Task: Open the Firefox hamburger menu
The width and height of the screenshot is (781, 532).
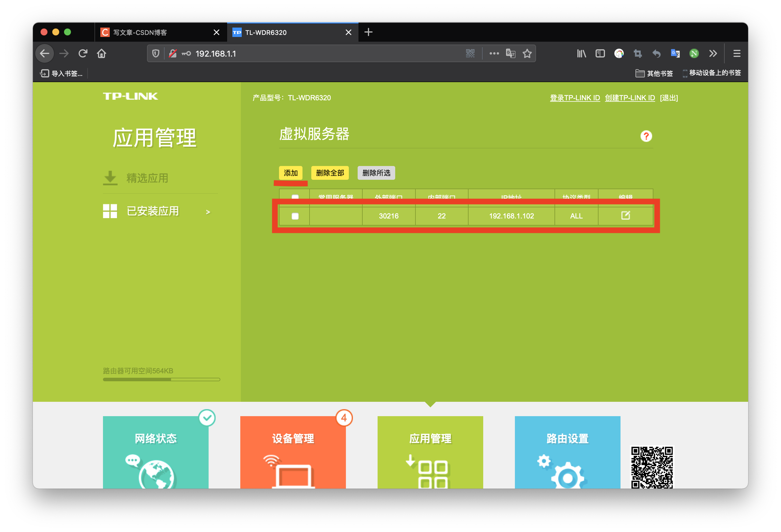Action: (x=737, y=53)
